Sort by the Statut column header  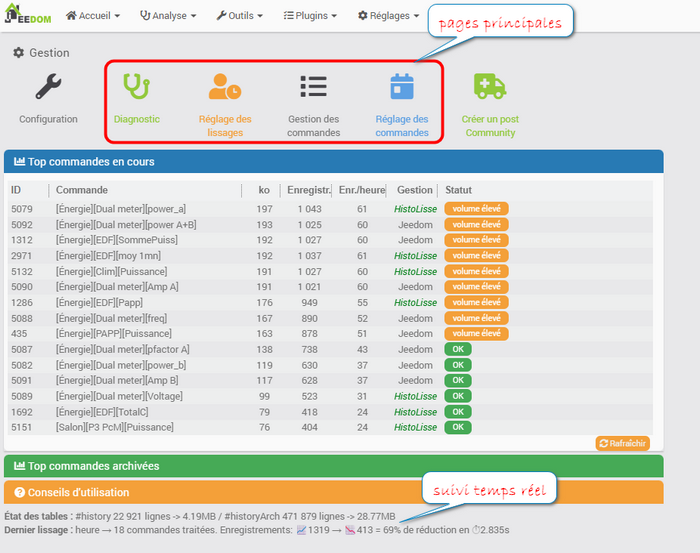458,190
